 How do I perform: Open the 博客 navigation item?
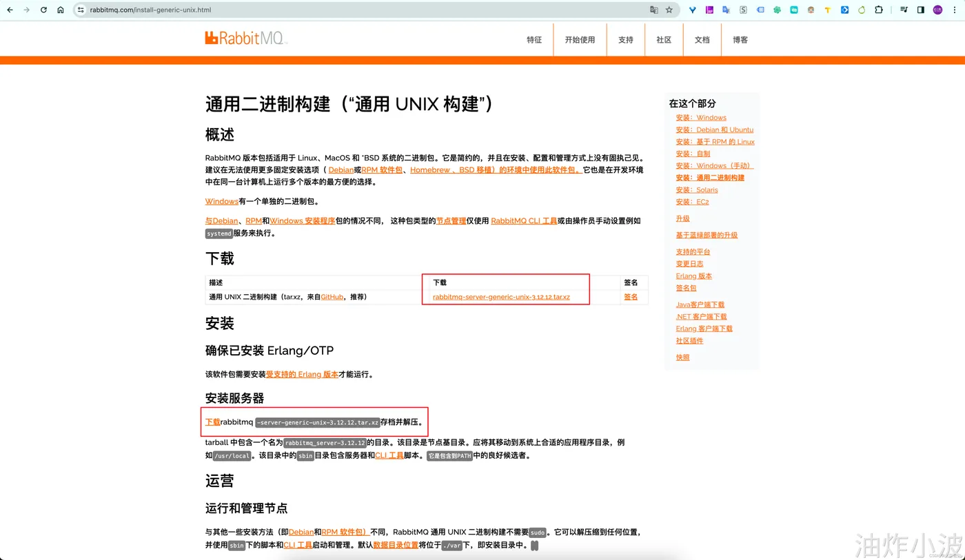[740, 40]
